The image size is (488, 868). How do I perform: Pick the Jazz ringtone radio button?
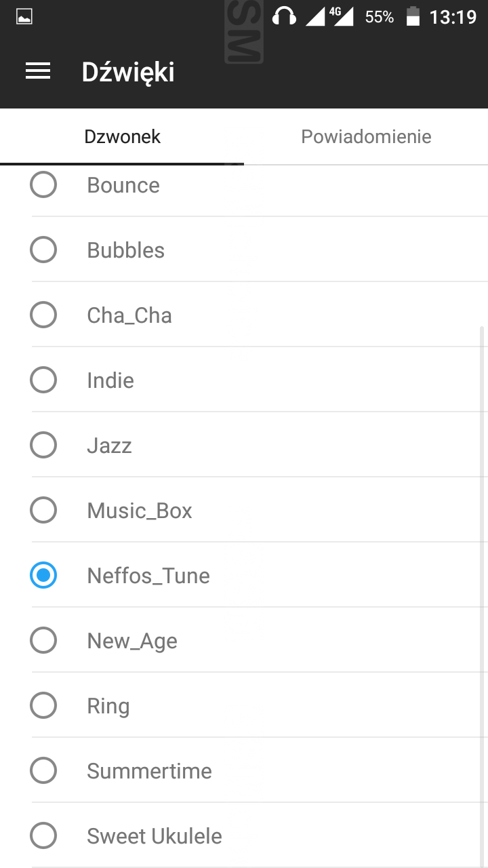click(43, 445)
